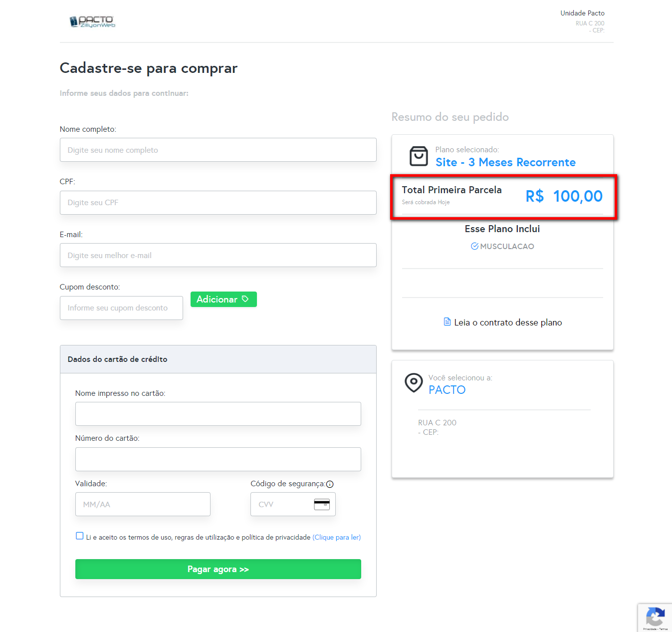Click the shopping bag icon
The image size is (672, 632).
419,156
